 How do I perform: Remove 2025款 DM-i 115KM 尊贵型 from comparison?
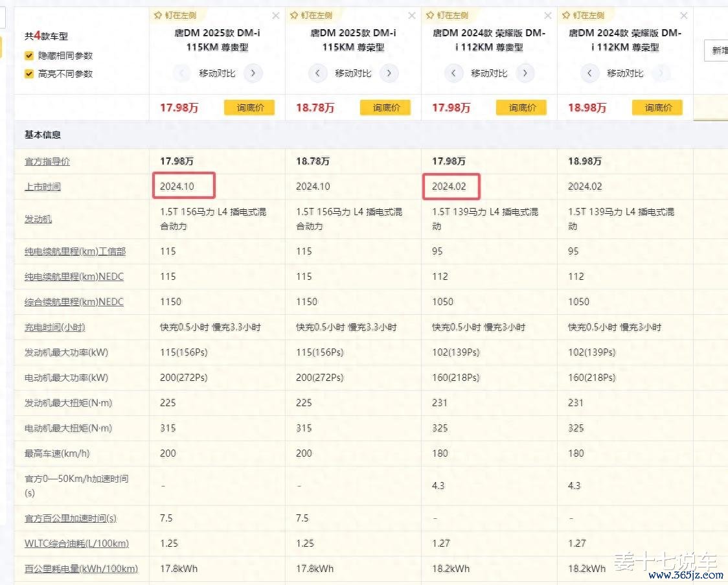276,16
